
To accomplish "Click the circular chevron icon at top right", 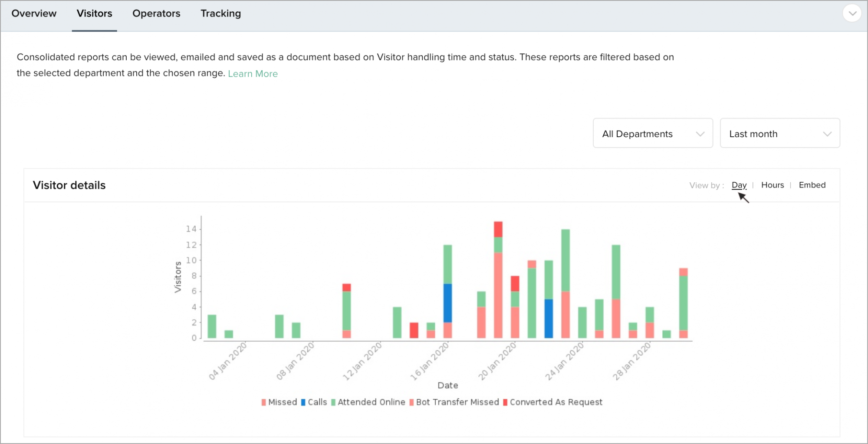I will click(x=852, y=13).
